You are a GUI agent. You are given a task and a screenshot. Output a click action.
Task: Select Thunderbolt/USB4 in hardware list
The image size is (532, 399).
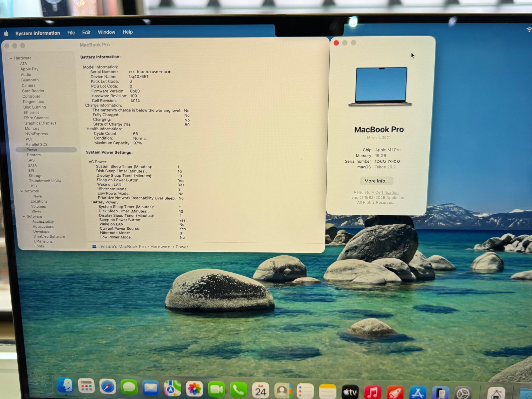click(45, 181)
